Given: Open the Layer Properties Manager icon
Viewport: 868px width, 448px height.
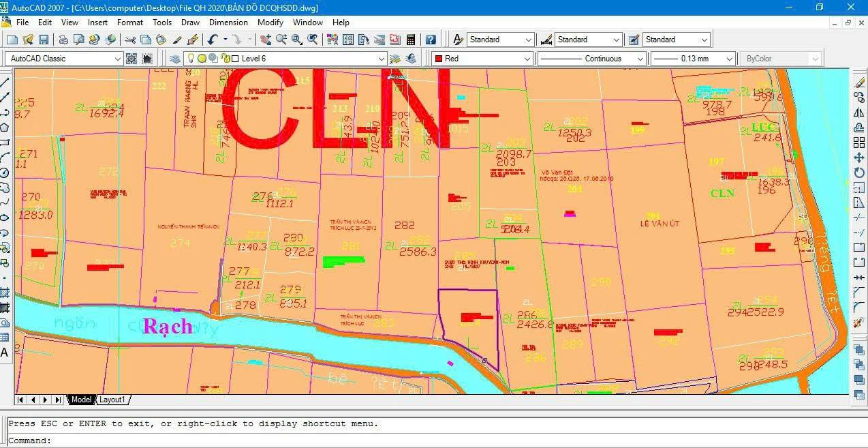Looking at the screenshot, I should coord(175,59).
